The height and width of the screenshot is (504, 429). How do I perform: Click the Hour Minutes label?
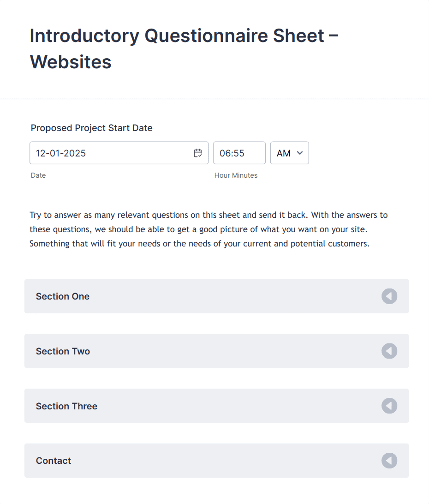236,175
